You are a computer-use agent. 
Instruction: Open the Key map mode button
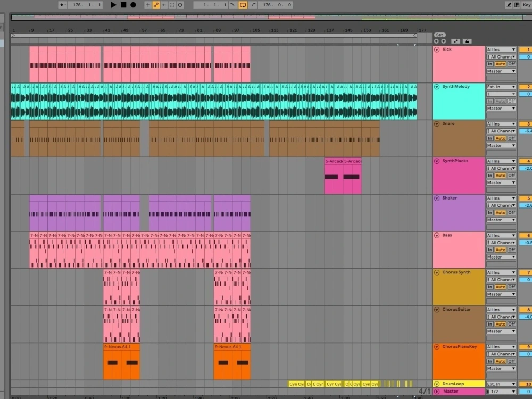pyautogui.click(x=527, y=5)
